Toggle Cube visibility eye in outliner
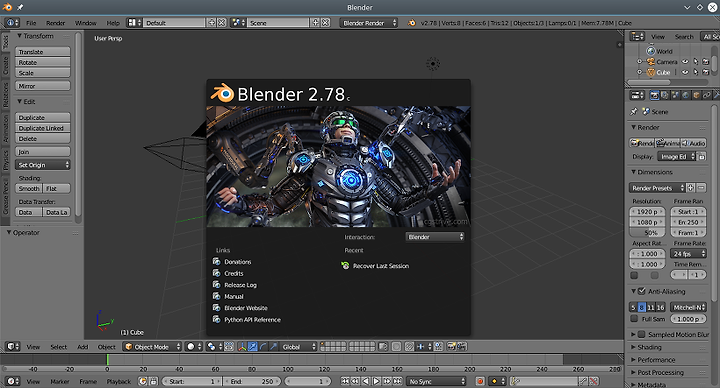 [x=685, y=72]
